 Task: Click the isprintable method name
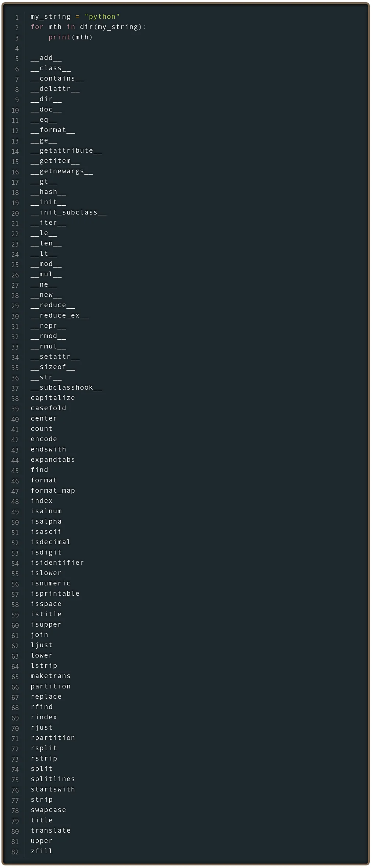pos(55,594)
